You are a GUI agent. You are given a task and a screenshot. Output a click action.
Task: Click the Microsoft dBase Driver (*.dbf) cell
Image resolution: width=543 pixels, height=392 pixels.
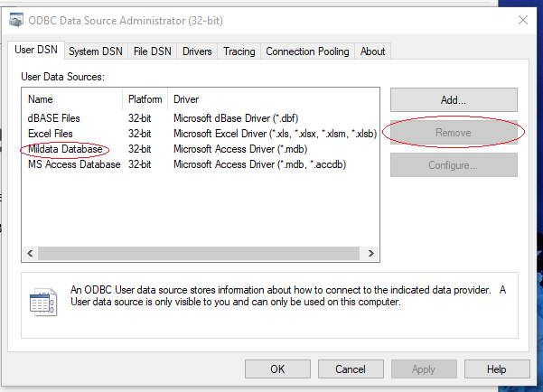point(236,118)
